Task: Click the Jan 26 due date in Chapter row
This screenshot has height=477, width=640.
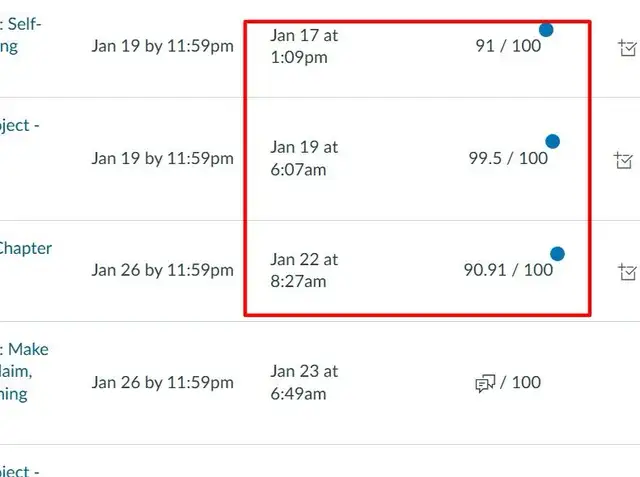Action: tap(162, 270)
